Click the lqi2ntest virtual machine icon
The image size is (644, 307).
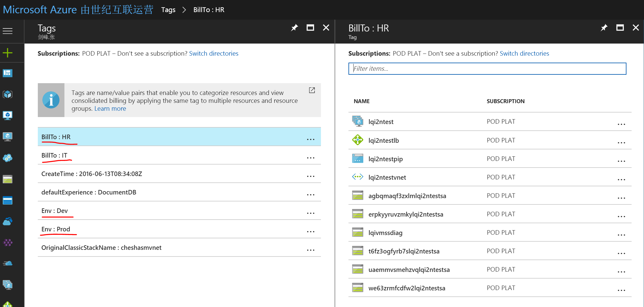pyautogui.click(x=358, y=121)
